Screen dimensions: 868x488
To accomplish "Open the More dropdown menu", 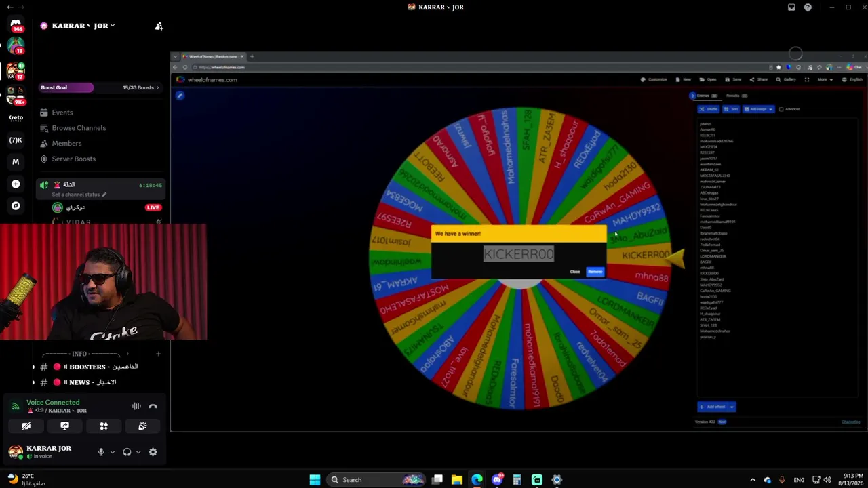I will tap(825, 79).
